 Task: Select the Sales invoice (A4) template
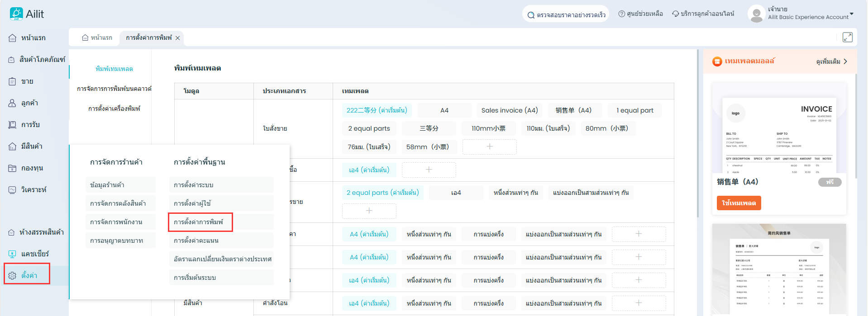pos(510,110)
